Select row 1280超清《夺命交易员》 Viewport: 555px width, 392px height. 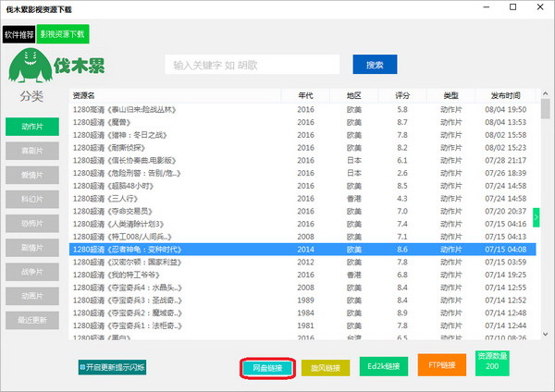pyautogui.click(x=302, y=211)
